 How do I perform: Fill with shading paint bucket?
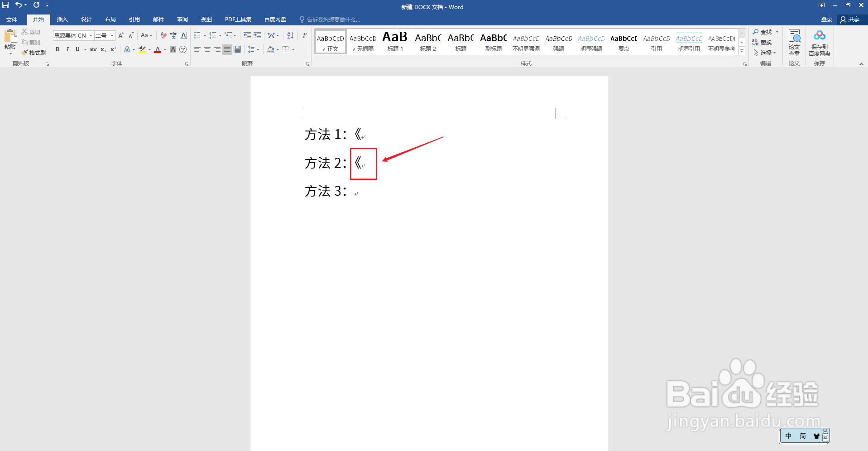(270, 49)
